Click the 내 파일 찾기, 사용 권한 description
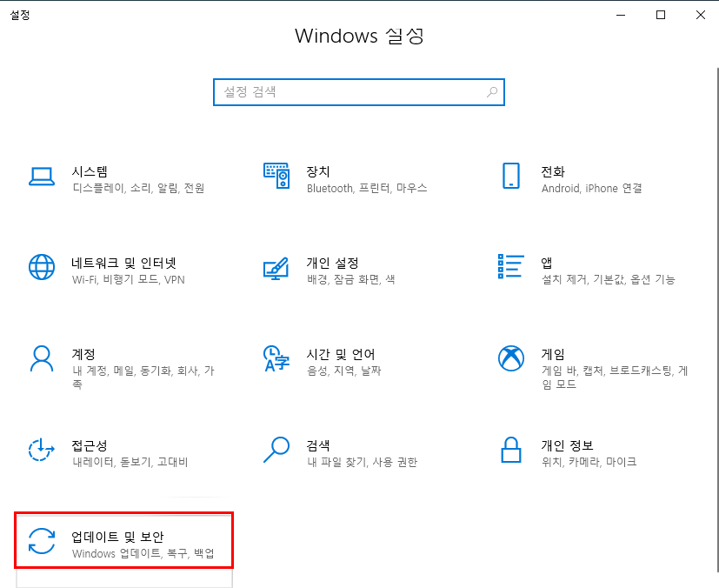This screenshot has height=588, width=719. [x=363, y=462]
